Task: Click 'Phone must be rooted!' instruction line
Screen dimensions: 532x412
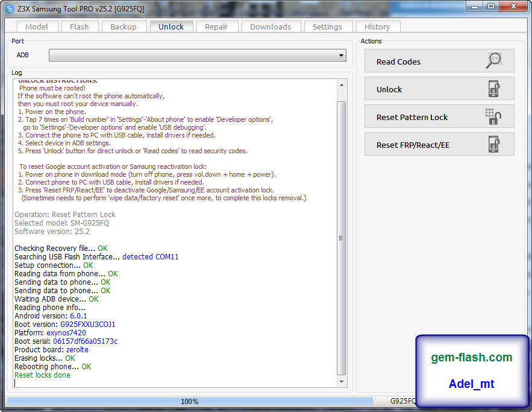Action: click(52, 88)
